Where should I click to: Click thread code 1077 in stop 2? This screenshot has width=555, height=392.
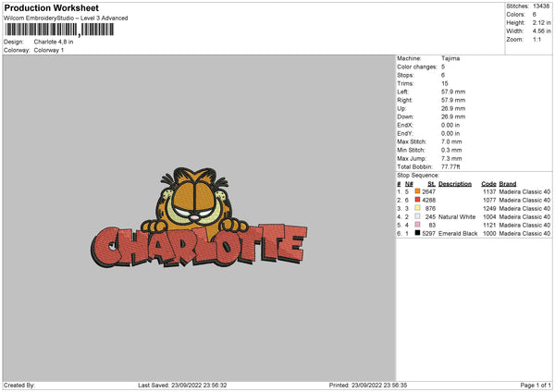(x=489, y=201)
